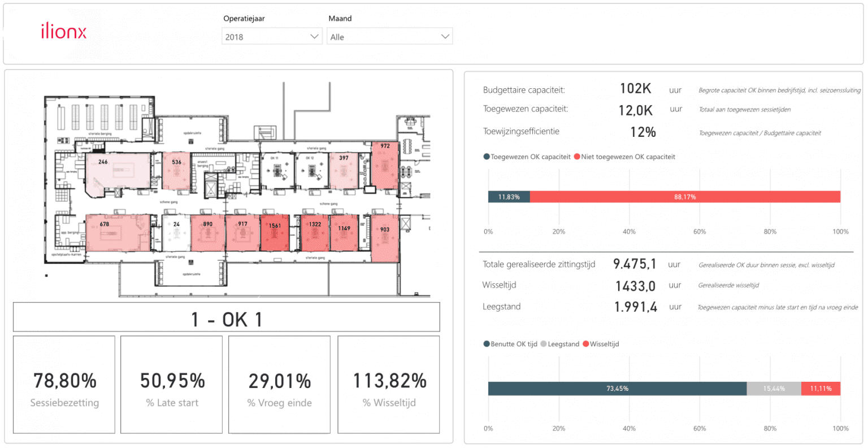Click the ilionx logo
The width and height of the screenshot is (868, 448).
tap(63, 32)
